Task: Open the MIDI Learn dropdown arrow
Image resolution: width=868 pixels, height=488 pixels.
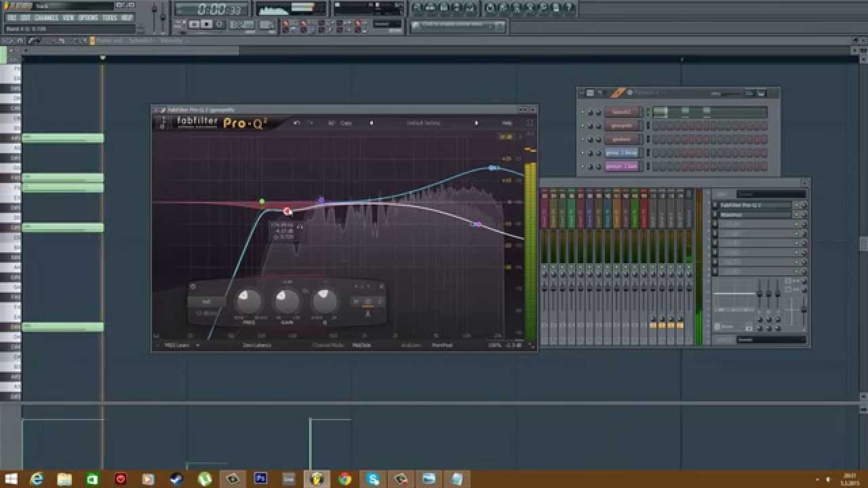Action: (x=198, y=344)
